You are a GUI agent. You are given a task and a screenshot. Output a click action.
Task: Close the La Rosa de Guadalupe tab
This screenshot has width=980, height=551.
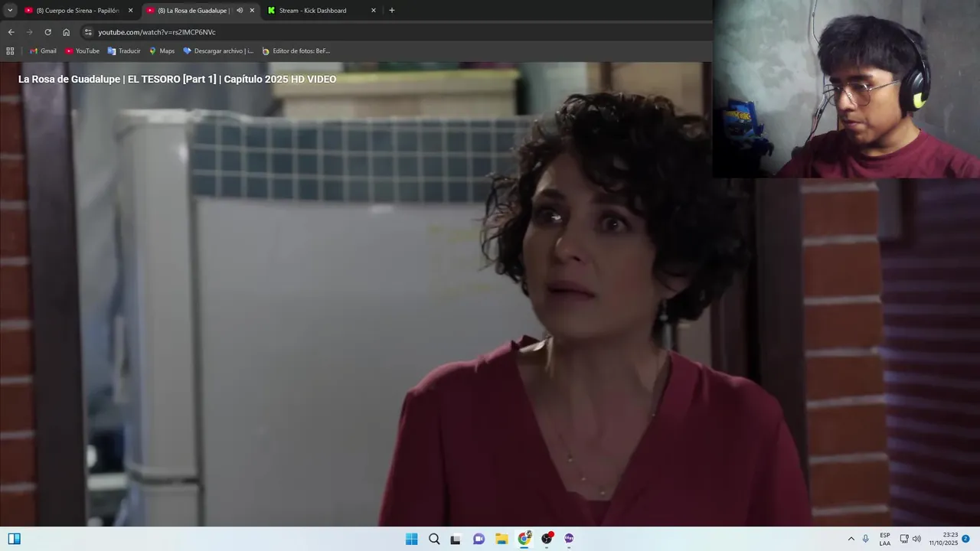(x=252, y=11)
